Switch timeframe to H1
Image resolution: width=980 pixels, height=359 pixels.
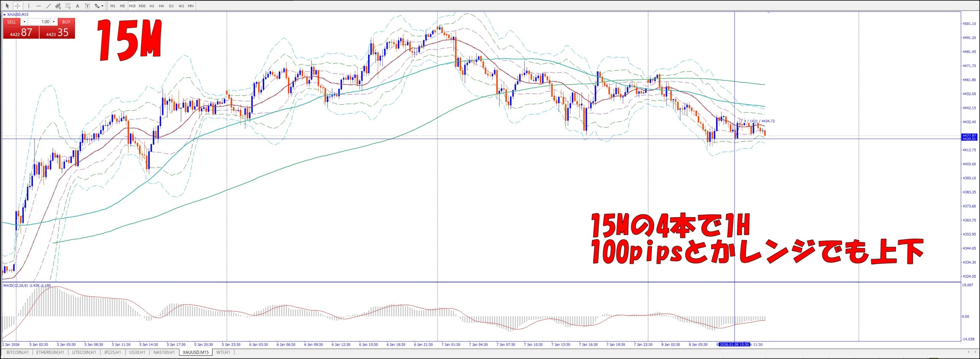[x=152, y=6]
